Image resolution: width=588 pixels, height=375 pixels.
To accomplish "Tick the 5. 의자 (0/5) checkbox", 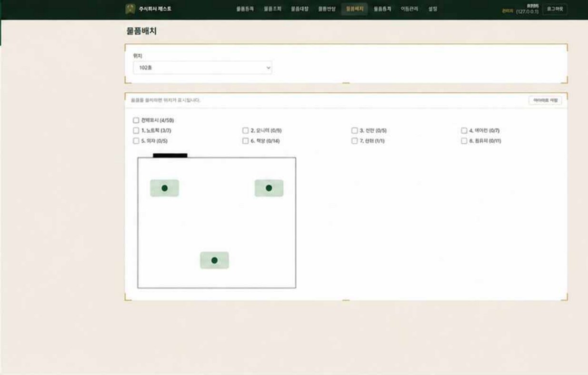I will (136, 141).
